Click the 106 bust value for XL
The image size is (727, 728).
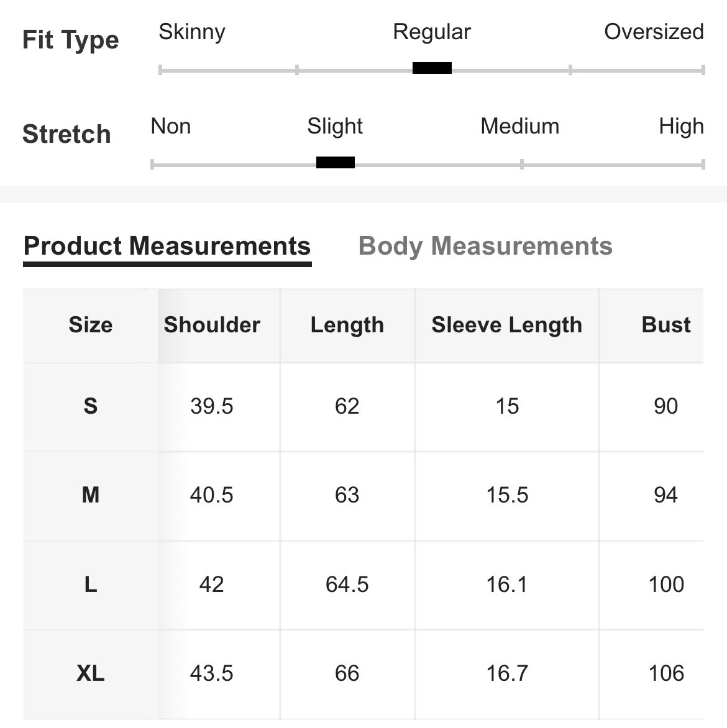[666, 673]
